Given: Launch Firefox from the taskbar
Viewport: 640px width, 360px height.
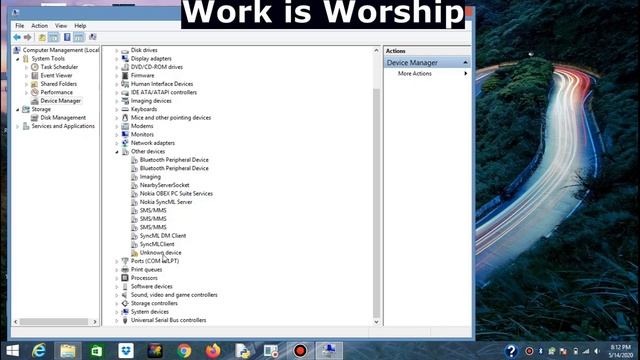Looking at the screenshot, I should (x=213, y=351).
